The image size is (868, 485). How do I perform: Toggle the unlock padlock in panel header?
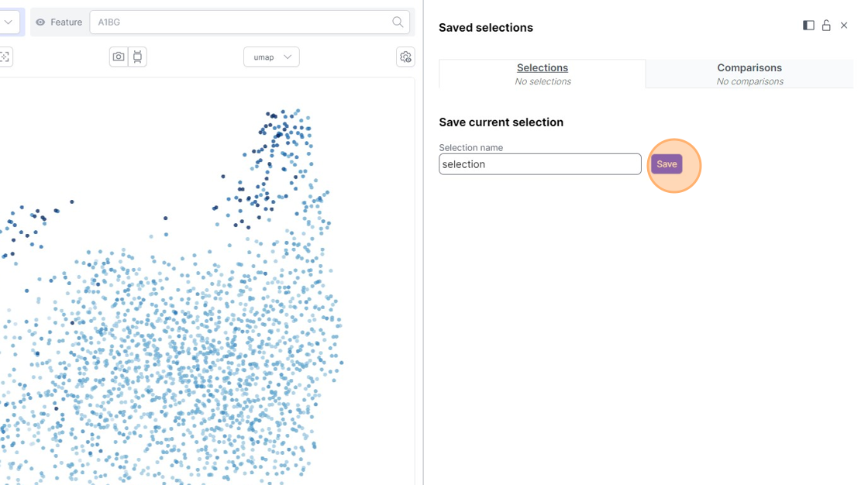click(826, 26)
